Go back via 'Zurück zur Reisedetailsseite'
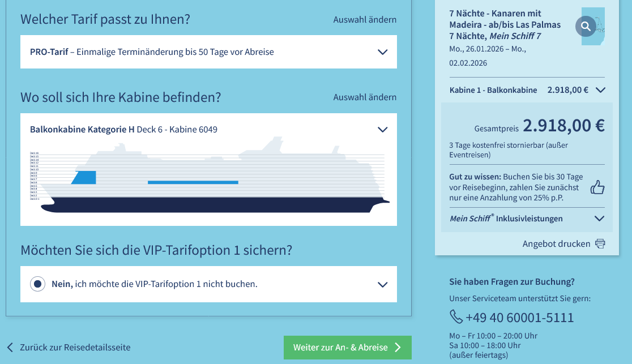The height and width of the screenshot is (364, 632). coord(75,348)
